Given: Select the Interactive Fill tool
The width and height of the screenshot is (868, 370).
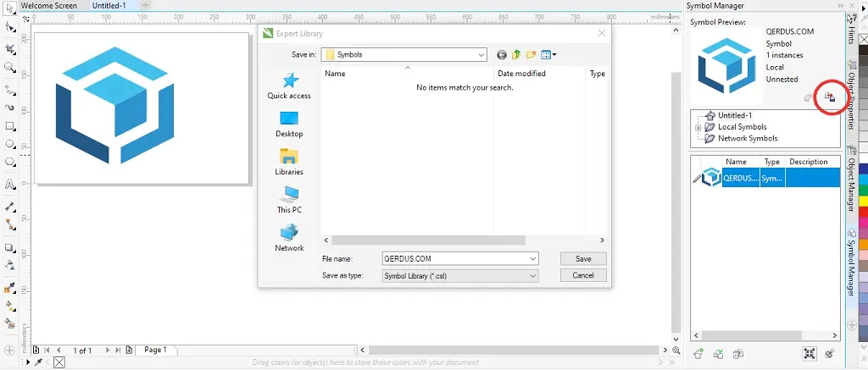Looking at the screenshot, I should (9, 306).
